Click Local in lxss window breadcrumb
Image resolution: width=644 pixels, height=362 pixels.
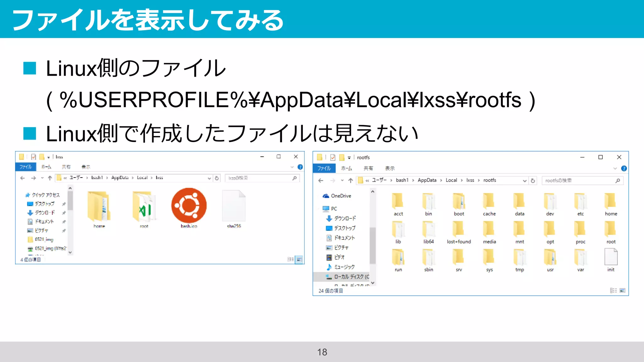(x=142, y=178)
